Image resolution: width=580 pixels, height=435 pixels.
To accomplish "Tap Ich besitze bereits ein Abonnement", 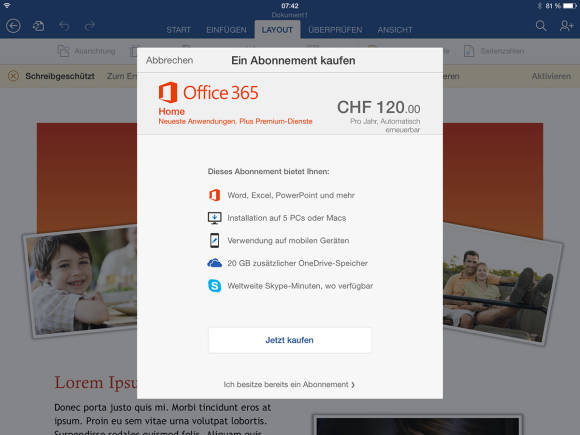I will 289,385.
